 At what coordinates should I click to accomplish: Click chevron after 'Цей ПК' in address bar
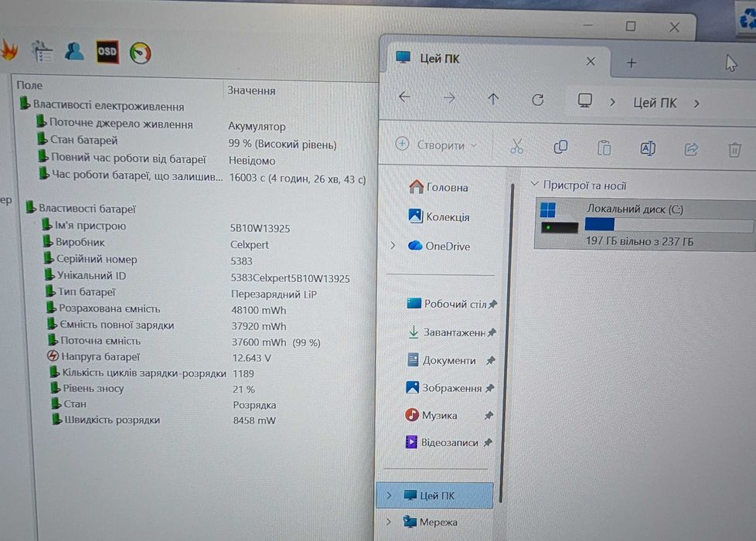(696, 104)
